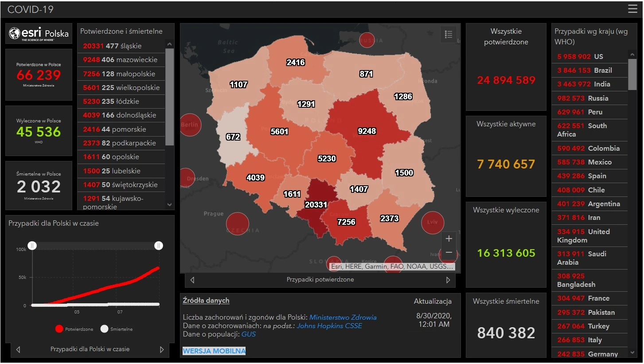Click the left time range slider handle
644x364 pixels.
point(32,246)
